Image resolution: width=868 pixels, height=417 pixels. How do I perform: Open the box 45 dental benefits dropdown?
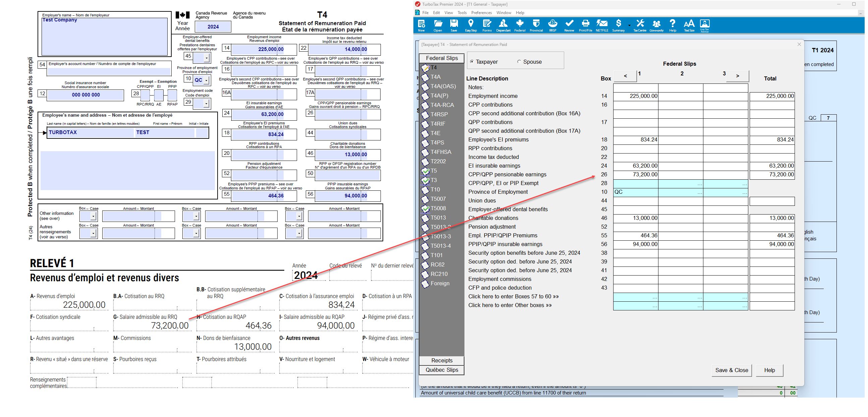[x=206, y=58]
